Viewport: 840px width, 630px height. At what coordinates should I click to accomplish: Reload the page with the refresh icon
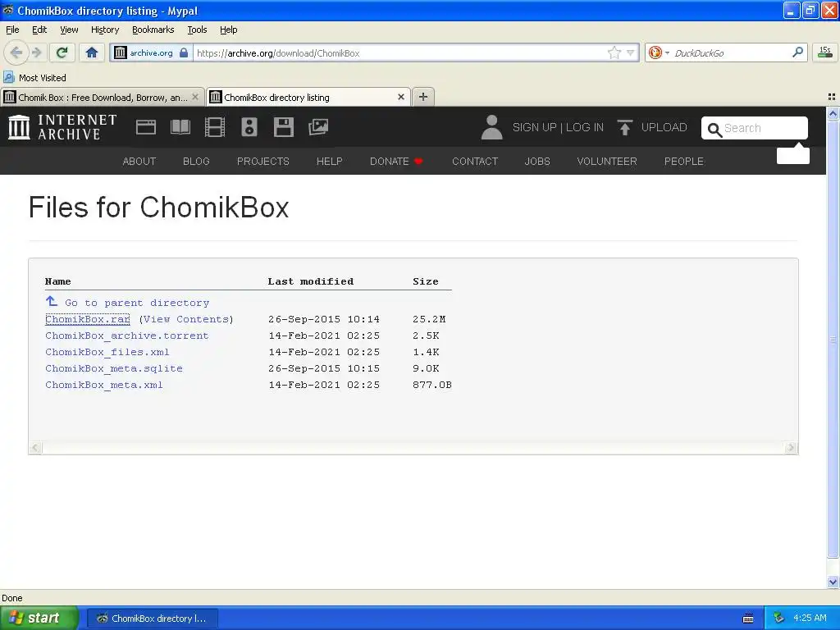point(62,52)
